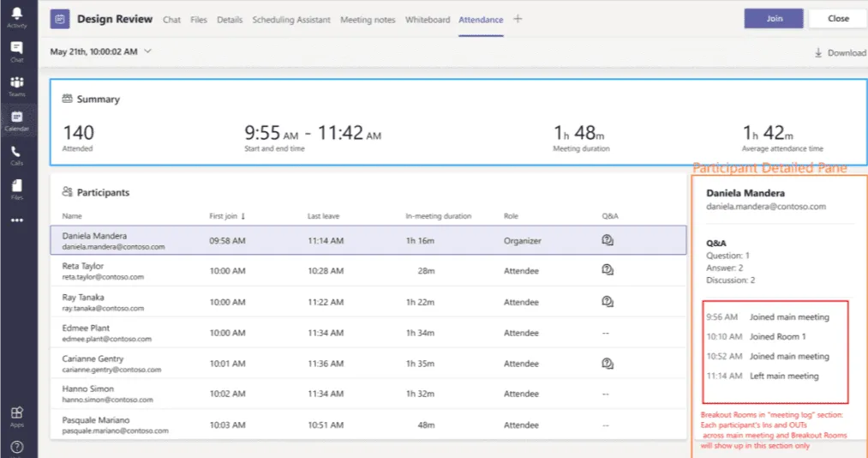The height and width of the screenshot is (458, 868).
Task: Click the 10:02 AM first join cell
Action: point(228,394)
